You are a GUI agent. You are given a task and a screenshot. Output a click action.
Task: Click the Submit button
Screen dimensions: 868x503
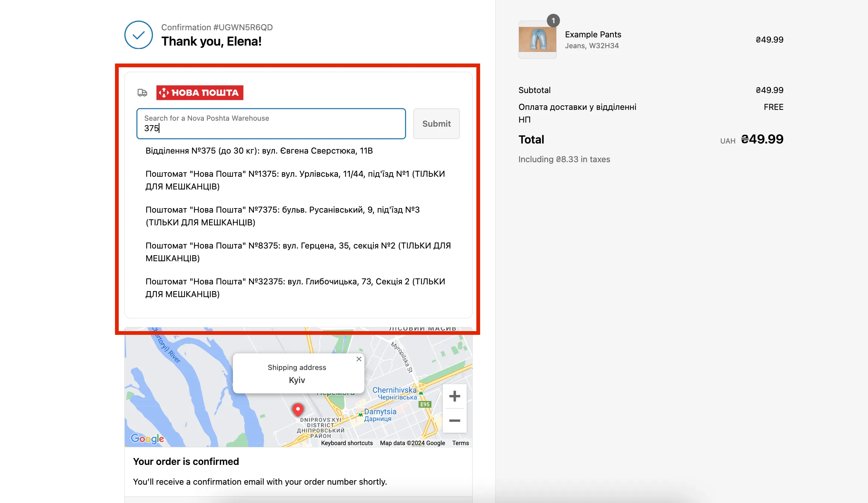(x=436, y=124)
